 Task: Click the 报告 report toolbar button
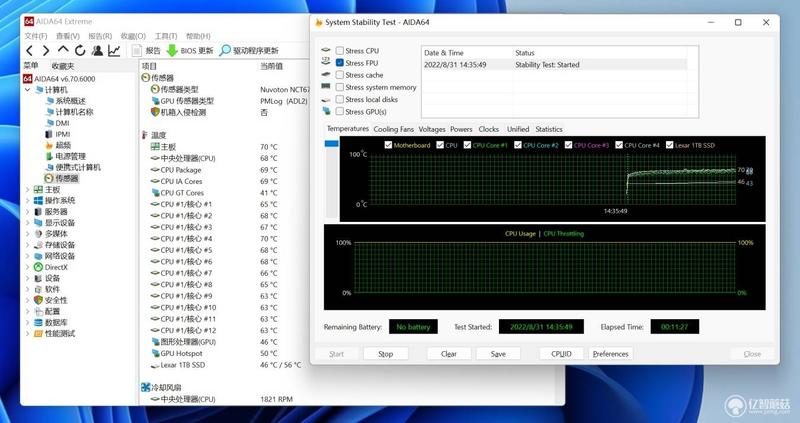point(146,51)
